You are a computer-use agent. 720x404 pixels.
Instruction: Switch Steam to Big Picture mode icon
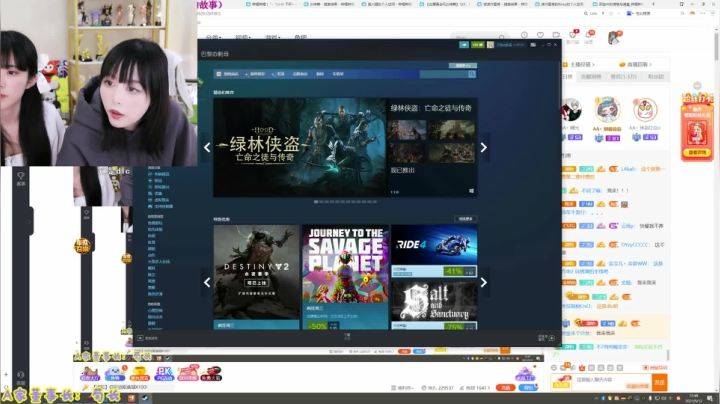pos(533,45)
